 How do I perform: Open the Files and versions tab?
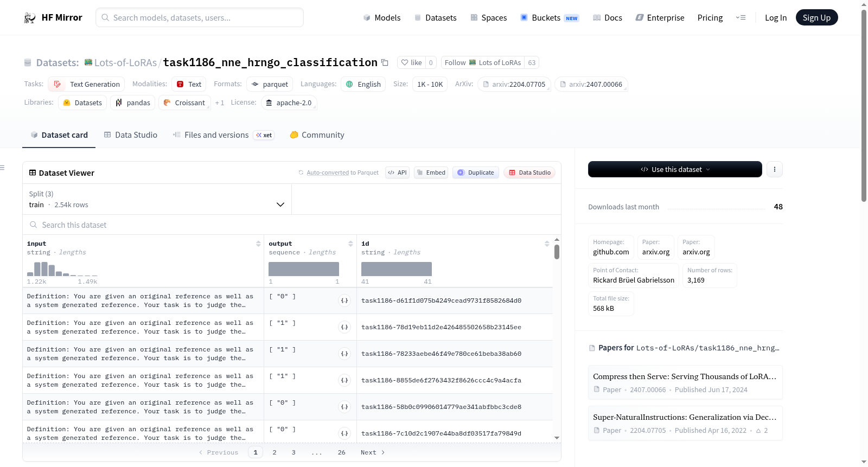(x=224, y=135)
